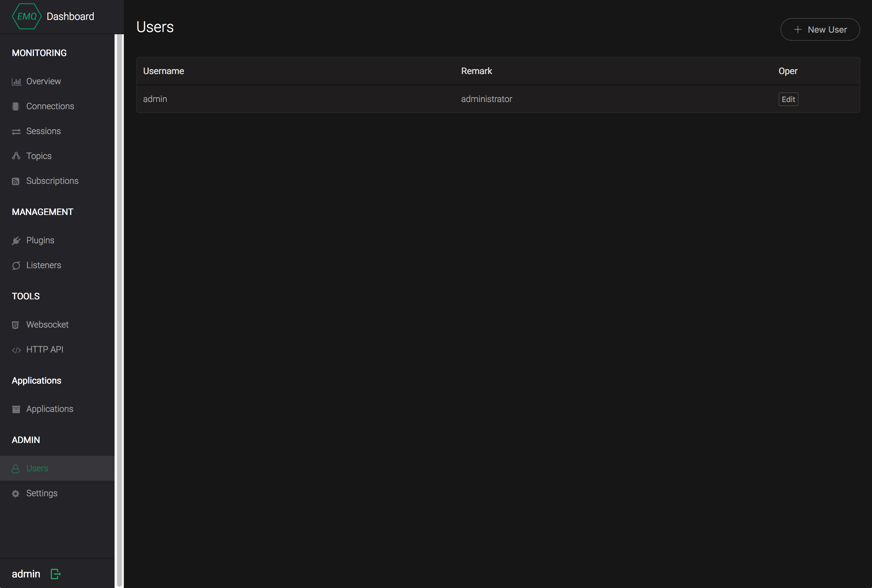Click the Overview bar chart icon
Image resolution: width=872 pixels, height=588 pixels.
pyautogui.click(x=16, y=82)
